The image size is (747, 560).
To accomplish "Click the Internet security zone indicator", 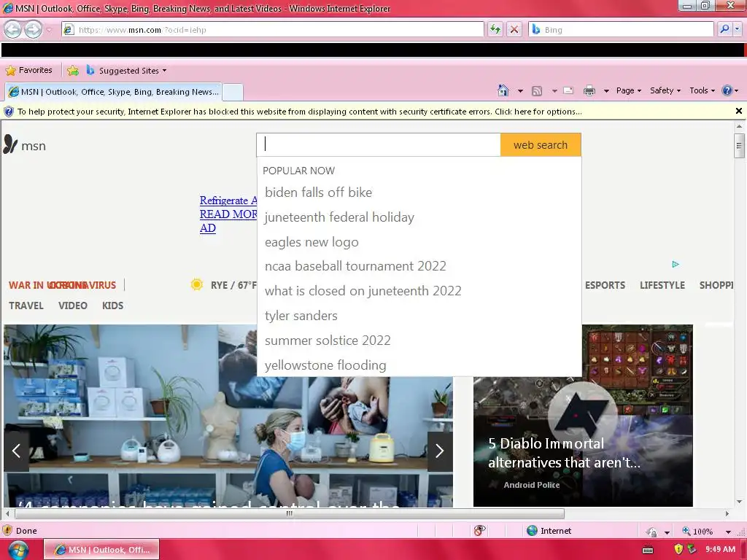I will tap(549, 531).
